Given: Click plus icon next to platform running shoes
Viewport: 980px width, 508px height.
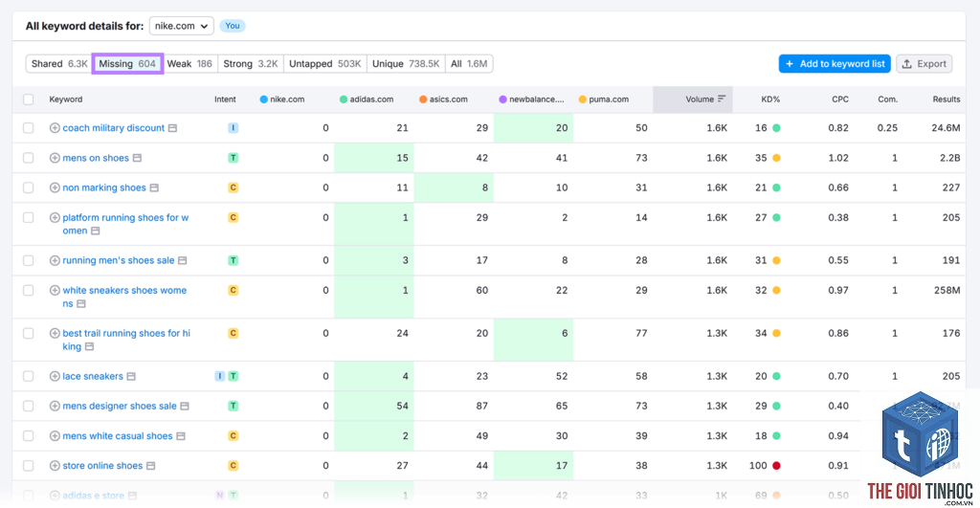Looking at the screenshot, I should [x=55, y=217].
